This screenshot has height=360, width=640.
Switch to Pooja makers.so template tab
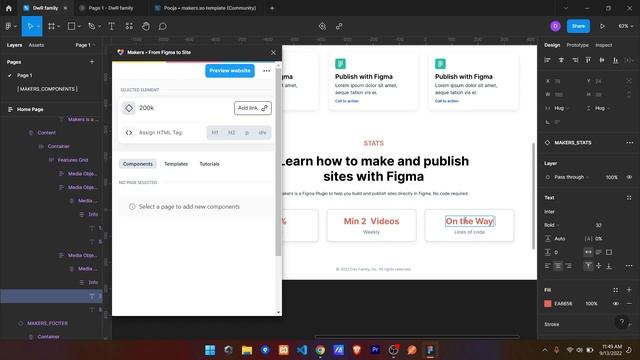(210, 8)
